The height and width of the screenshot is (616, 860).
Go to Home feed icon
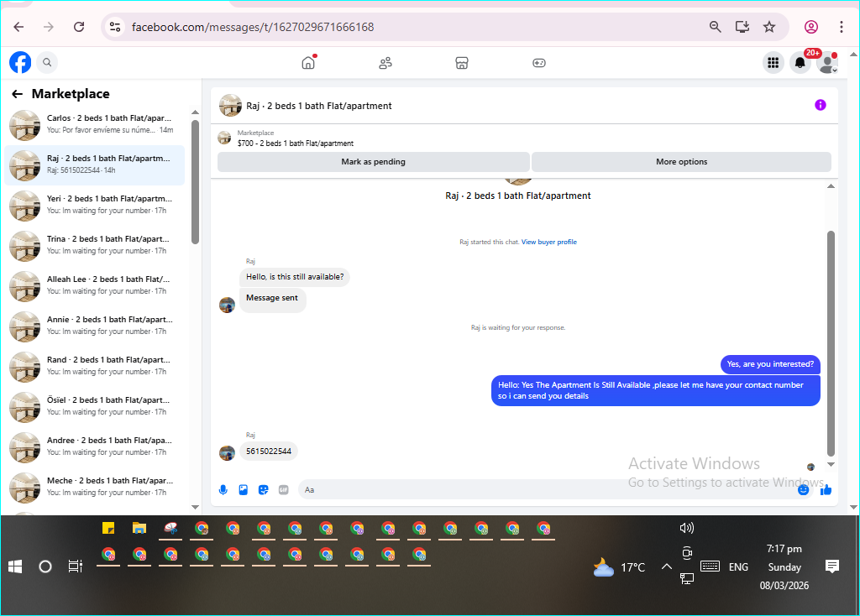309,62
